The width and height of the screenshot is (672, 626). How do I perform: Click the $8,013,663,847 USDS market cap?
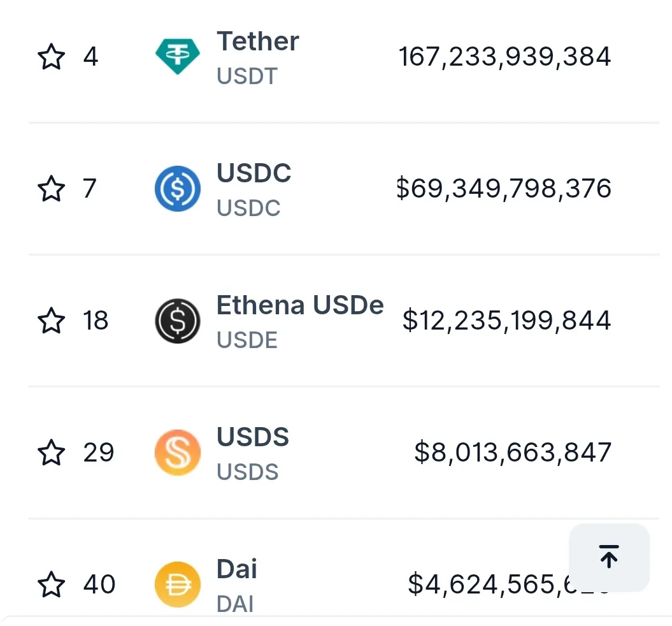(x=513, y=453)
